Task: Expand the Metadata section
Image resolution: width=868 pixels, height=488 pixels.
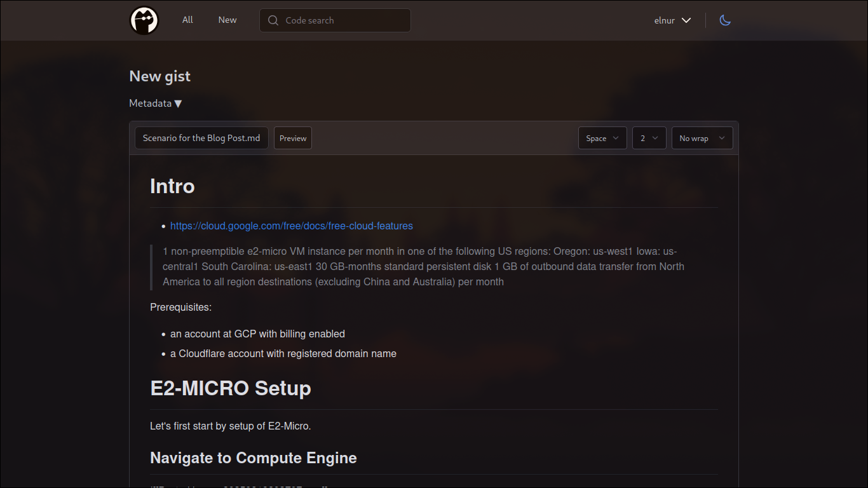Action: (156, 104)
